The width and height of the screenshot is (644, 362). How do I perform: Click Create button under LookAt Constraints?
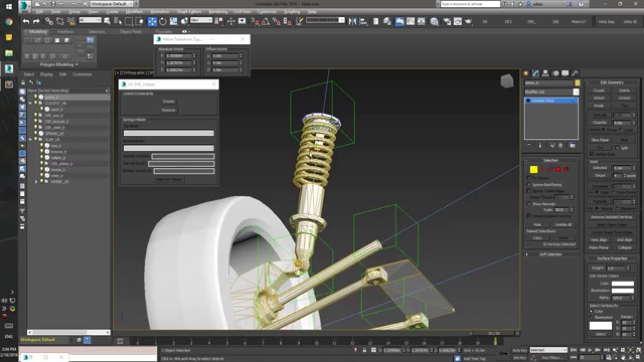tap(169, 101)
